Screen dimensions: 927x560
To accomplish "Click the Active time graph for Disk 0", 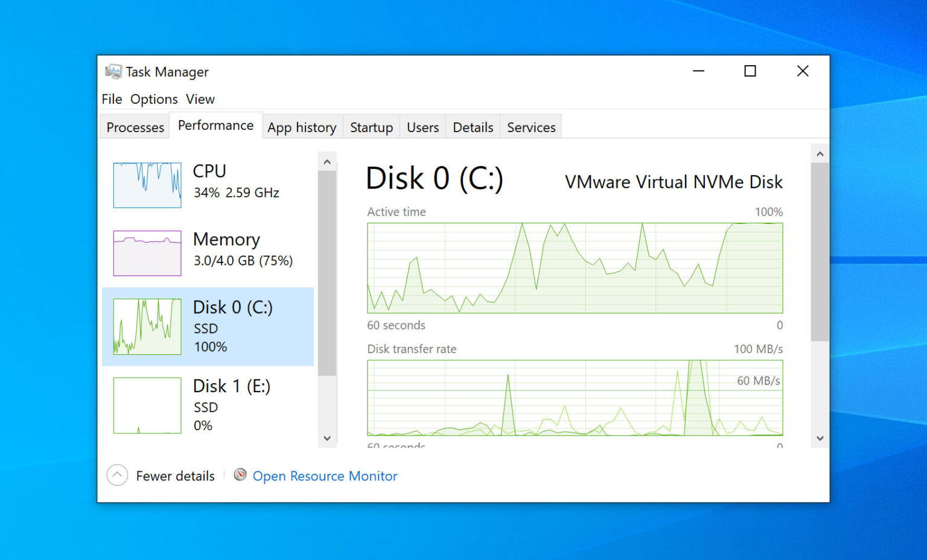I will coord(573,269).
